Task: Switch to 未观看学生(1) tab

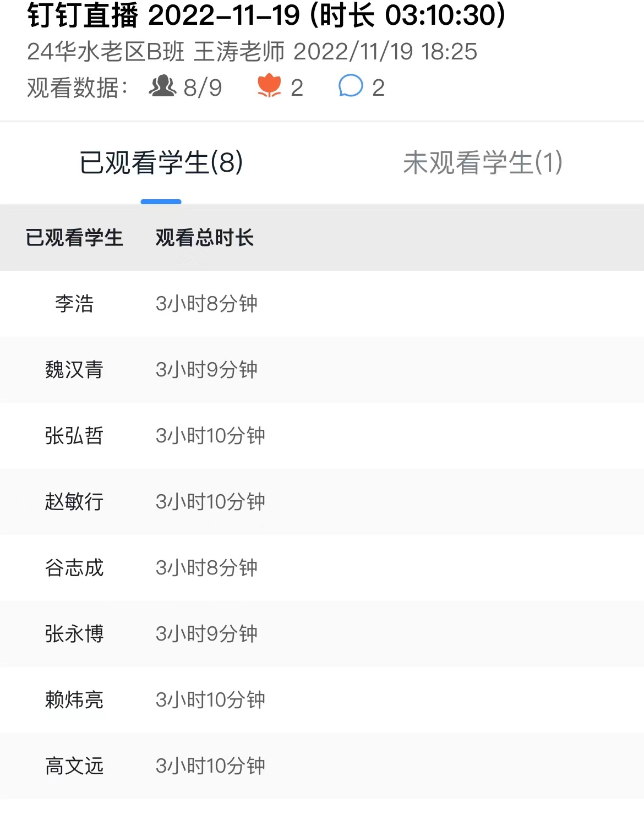Action: [483, 163]
